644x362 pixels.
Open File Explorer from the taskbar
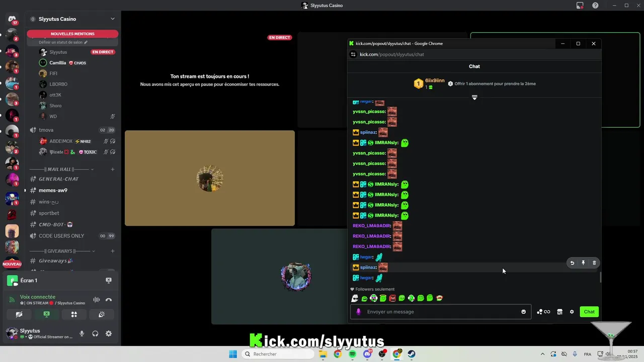(x=323, y=354)
